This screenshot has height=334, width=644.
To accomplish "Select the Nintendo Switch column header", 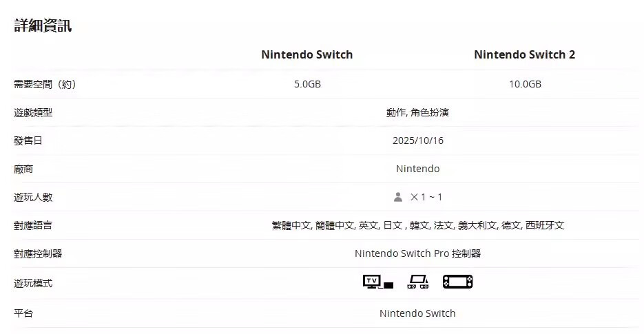I will (x=307, y=54).
